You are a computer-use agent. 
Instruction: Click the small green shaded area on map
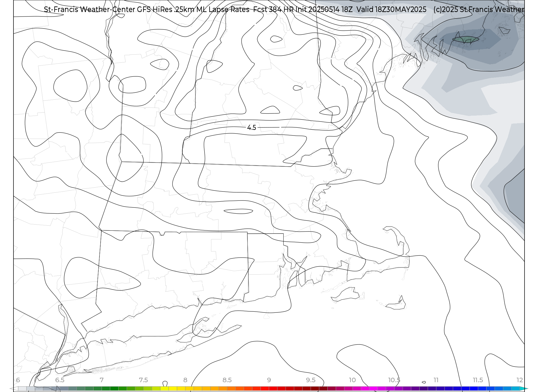[466, 39]
